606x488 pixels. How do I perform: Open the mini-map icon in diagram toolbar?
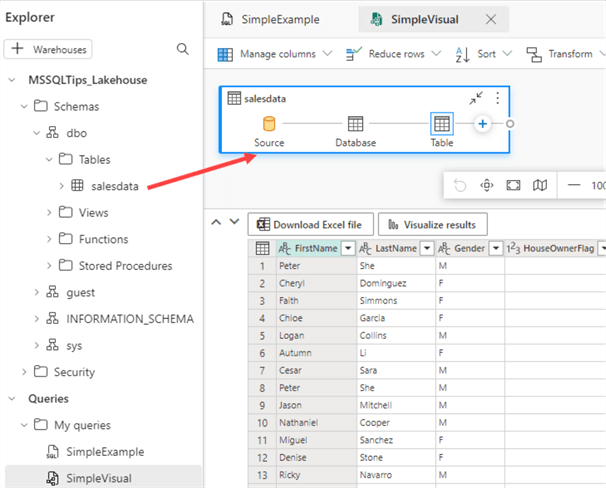point(540,185)
